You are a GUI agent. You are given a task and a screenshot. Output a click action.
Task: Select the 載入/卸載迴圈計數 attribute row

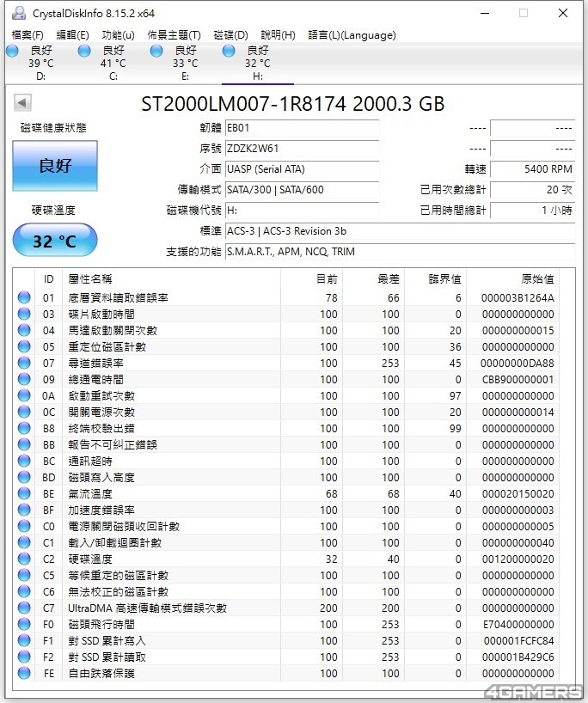tap(287, 542)
